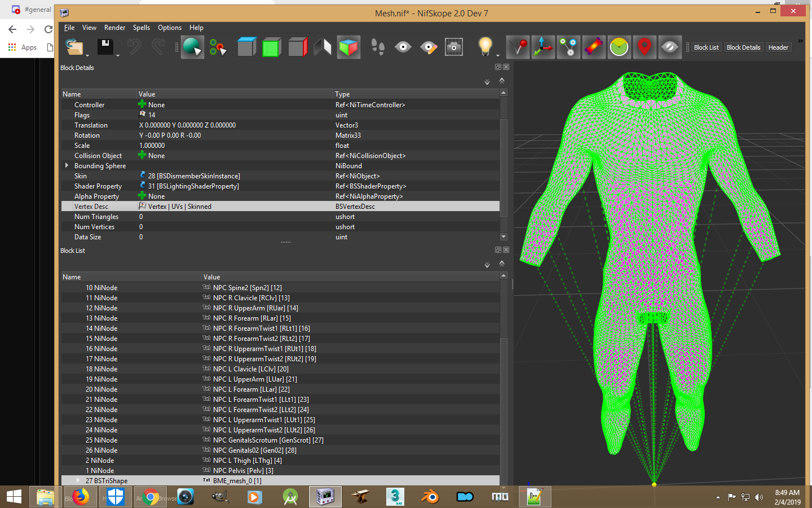Toggle the red map marker display

pos(645,47)
